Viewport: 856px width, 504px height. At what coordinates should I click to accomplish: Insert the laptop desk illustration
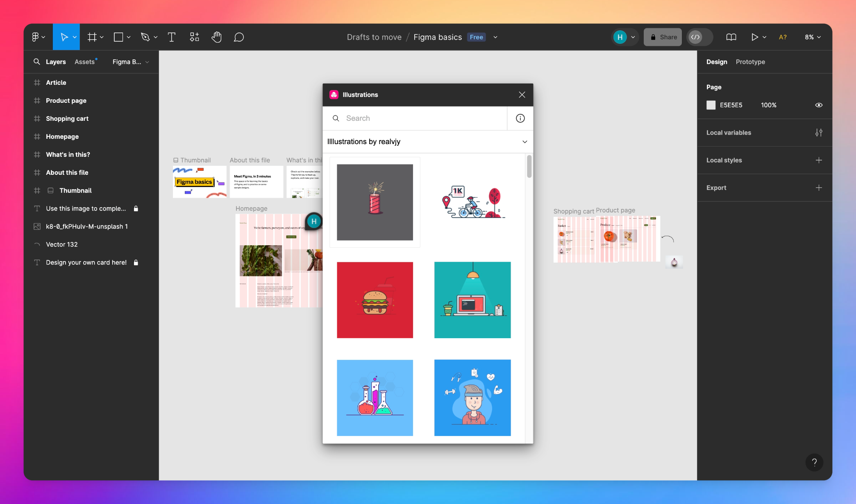472,300
